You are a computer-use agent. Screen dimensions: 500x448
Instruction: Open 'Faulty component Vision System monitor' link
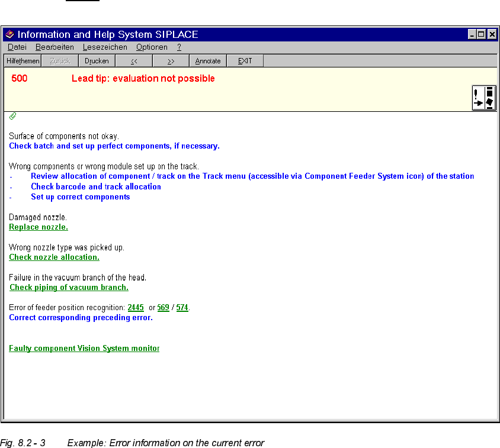[x=84, y=348]
